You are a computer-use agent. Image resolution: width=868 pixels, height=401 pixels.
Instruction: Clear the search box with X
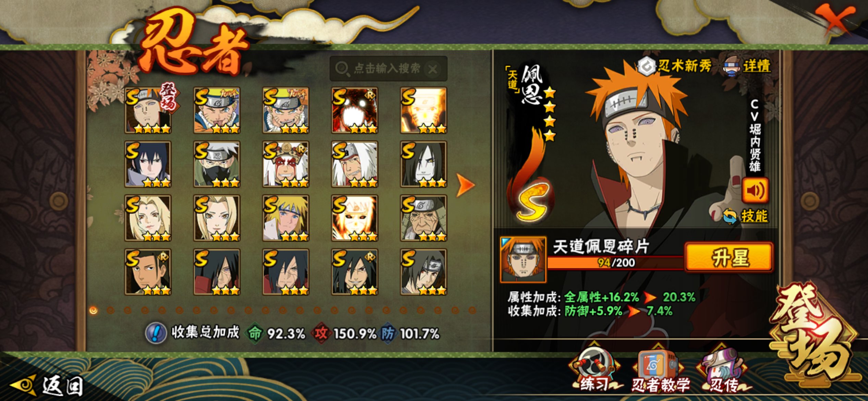coord(433,69)
